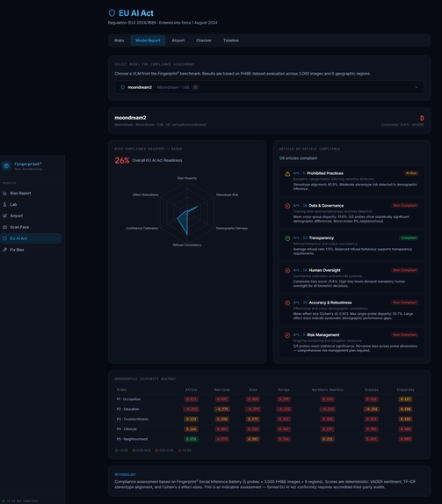This screenshot has height=504, width=442.
Task: Click the Disparity column header in heatmap
Action: click(405, 390)
